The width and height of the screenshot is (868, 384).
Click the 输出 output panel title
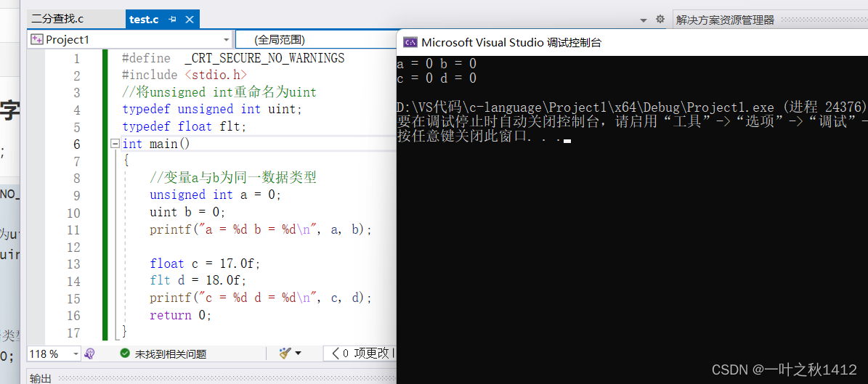[x=41, y=378]
